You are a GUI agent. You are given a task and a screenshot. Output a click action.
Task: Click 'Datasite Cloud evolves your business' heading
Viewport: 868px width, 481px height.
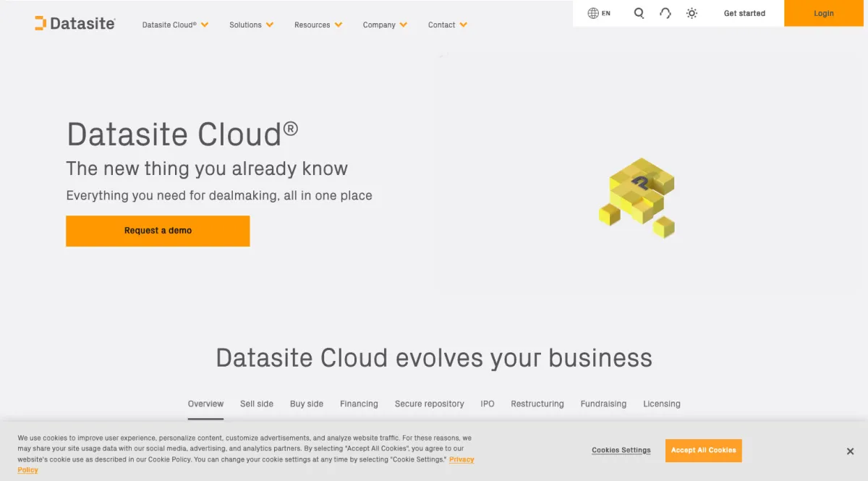(434, 358)
